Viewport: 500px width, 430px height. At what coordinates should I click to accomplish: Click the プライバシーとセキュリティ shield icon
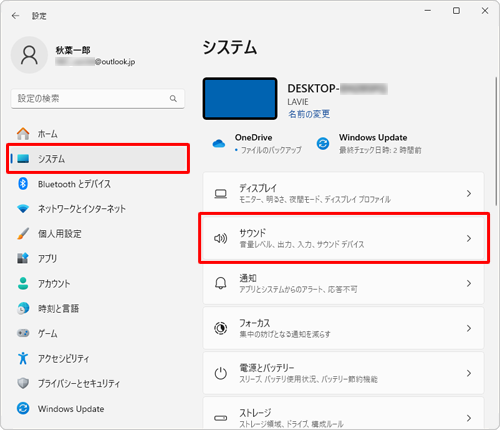coord(23,383)
